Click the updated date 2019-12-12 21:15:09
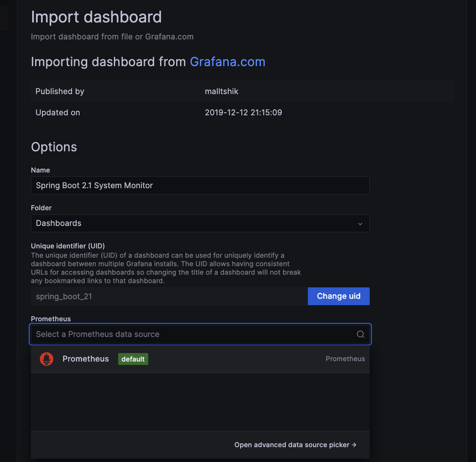The width and height of the screenshot is (476, 462). pos(243,112)
